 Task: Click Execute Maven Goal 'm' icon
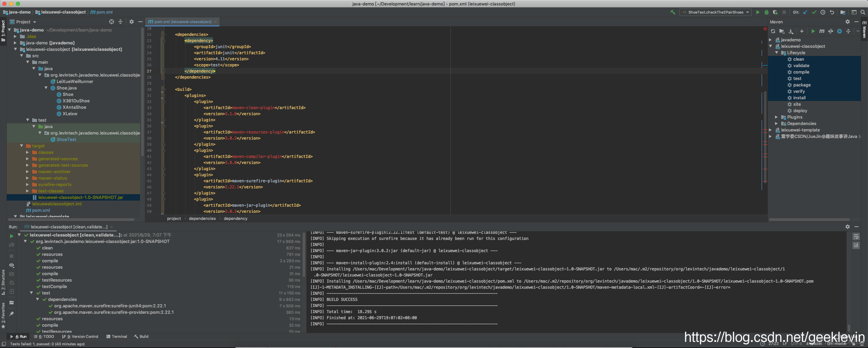click(822, 31)
